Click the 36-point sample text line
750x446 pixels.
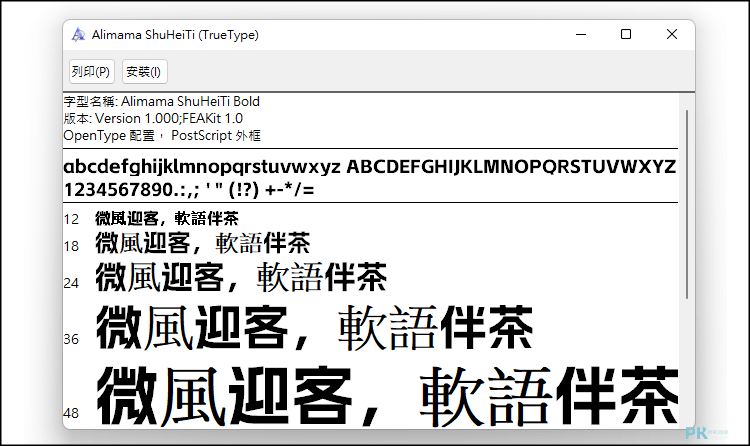[x=315, y=328]
